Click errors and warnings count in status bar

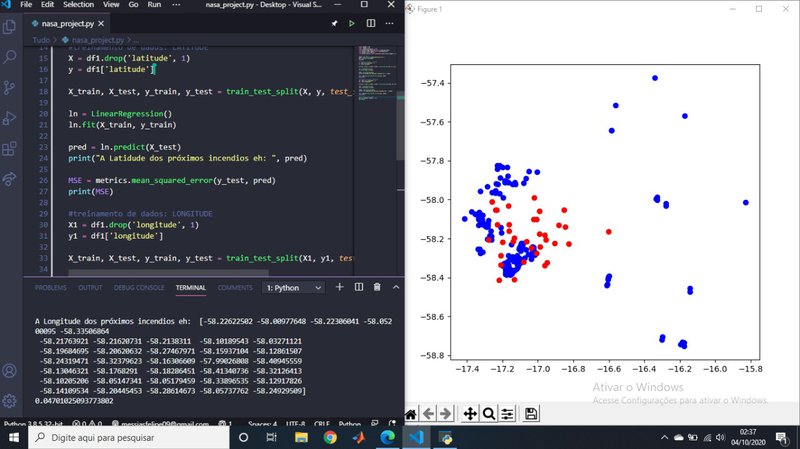click(87, 423)
